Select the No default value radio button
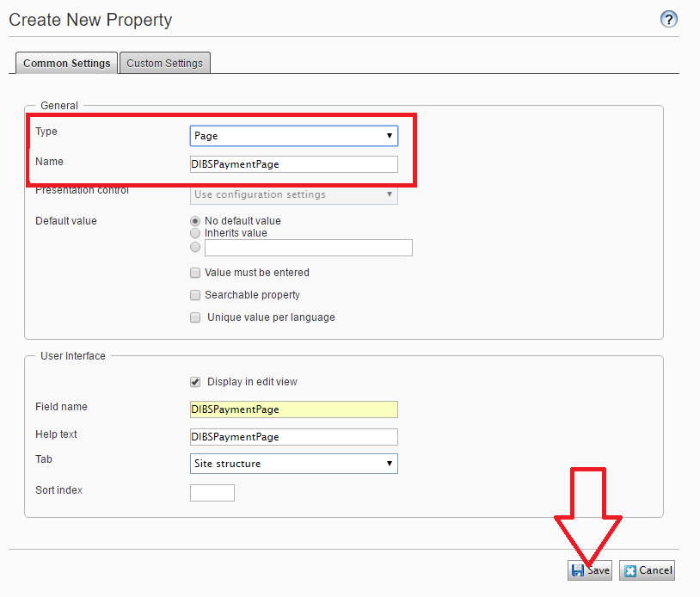The height and width of the screenshot is (597, 700). click(195, 221)
